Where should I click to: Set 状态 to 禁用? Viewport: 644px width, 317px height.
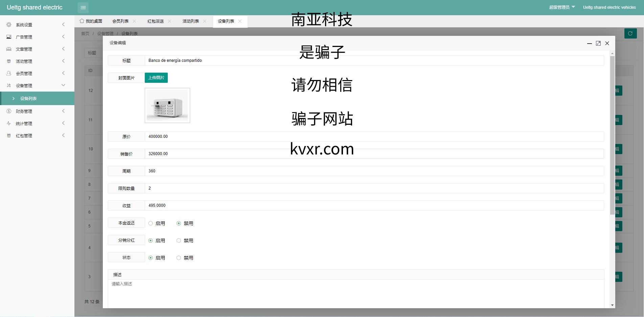tap(179, 258)
